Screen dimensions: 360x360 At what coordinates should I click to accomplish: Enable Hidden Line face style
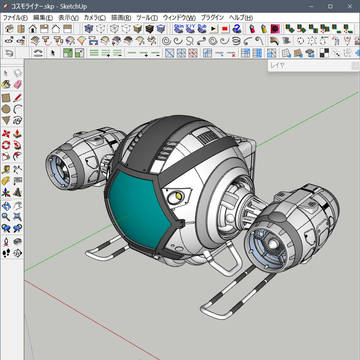tap(125, 29)
